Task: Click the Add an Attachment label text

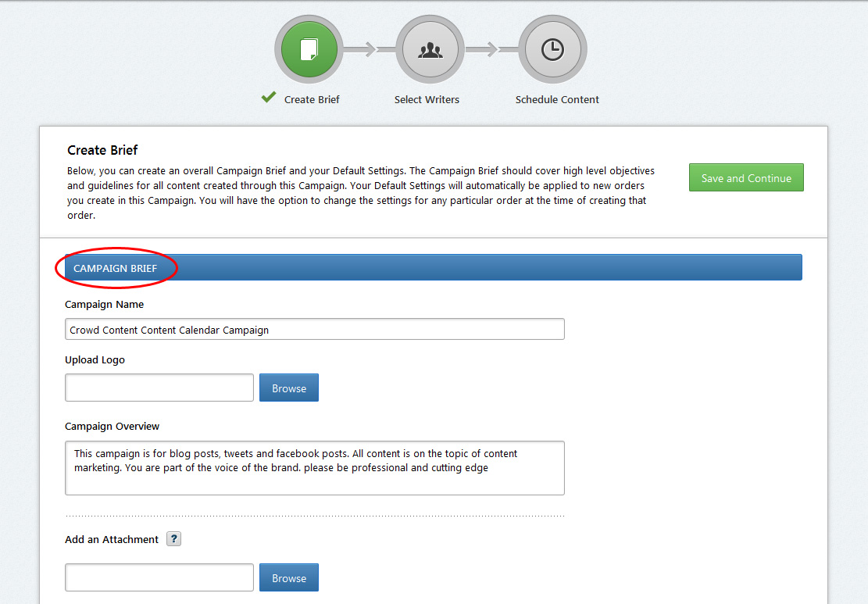Action: (112, 539)
